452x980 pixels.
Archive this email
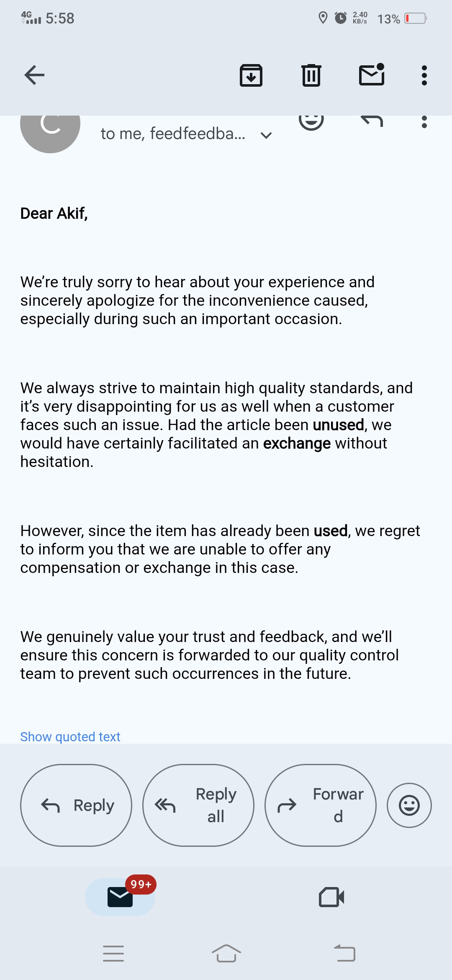(251, 75)
